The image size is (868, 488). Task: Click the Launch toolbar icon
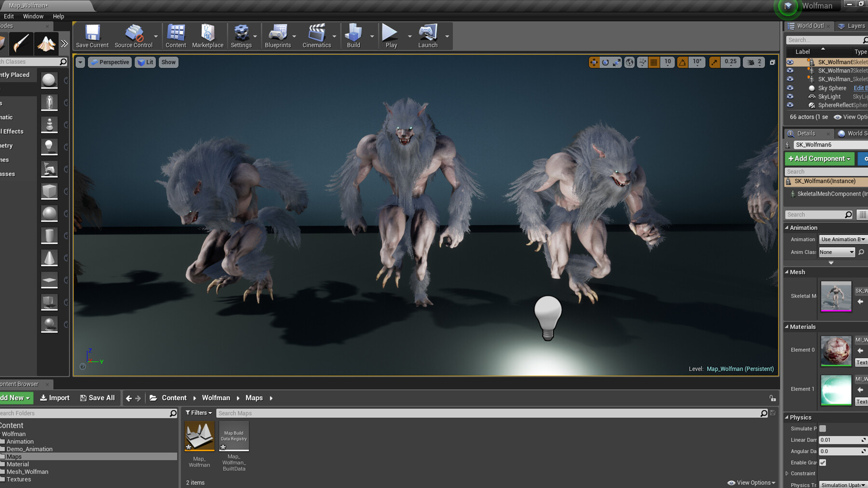point(428,36)
